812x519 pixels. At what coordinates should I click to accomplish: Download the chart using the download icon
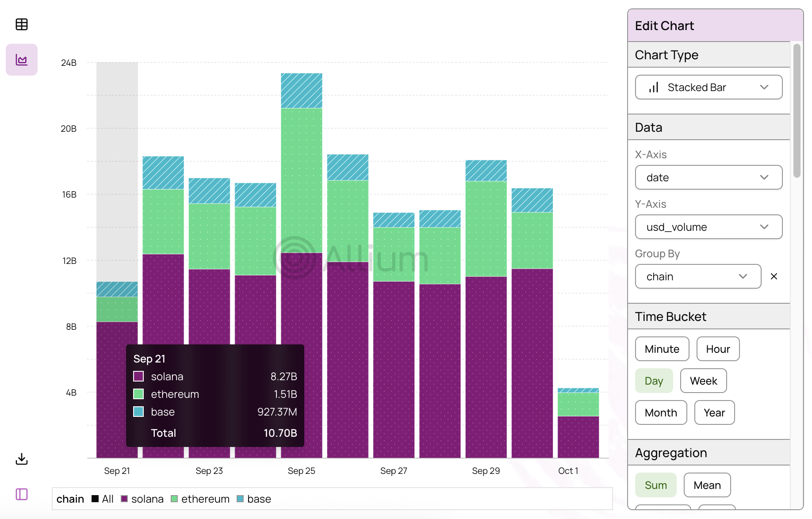[x=22, y=459]
